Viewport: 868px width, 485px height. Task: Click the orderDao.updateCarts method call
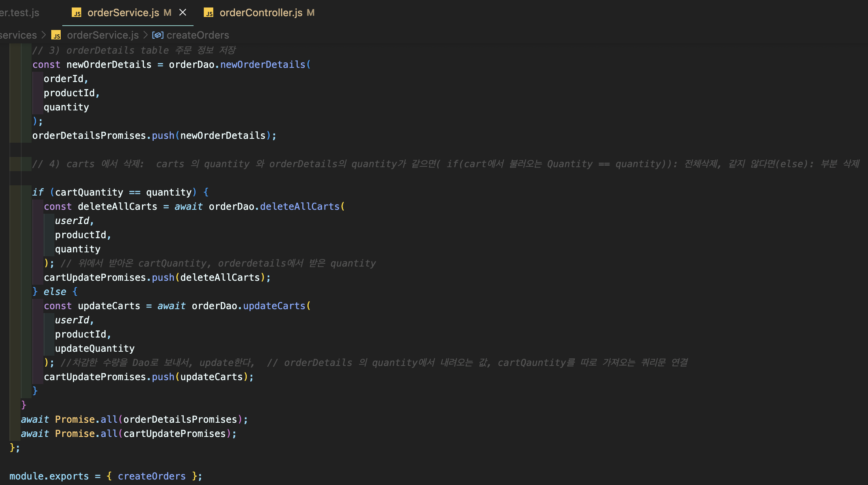[x=274, y=306]
